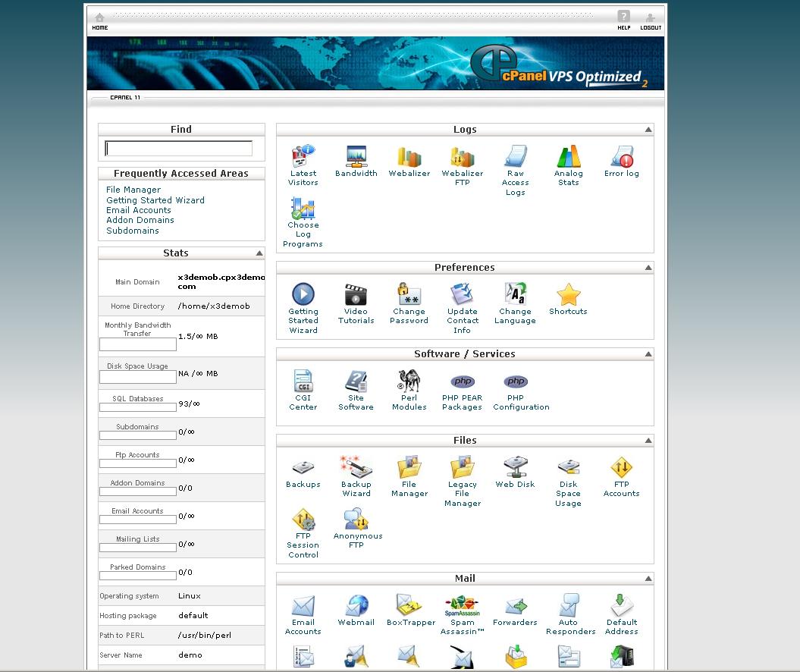Collapse the Stats panel
The image size is (800, 672).
(259, 253)
